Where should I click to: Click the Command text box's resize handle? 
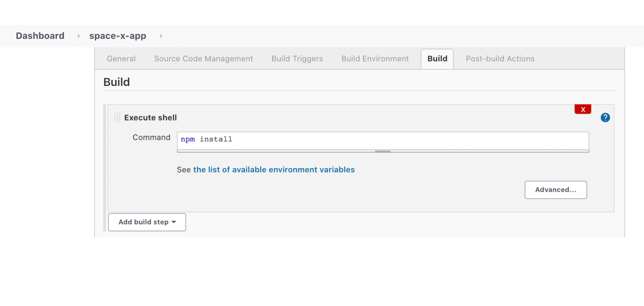pos(383,151)
